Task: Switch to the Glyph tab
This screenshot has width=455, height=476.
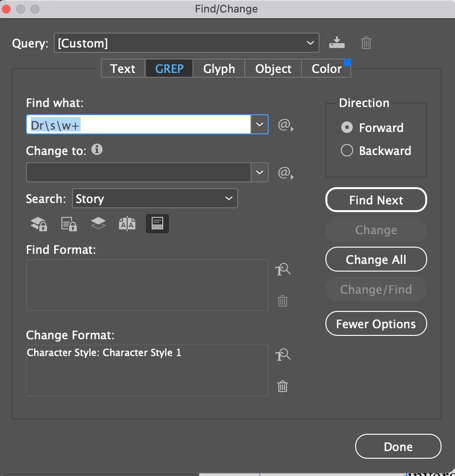Action: coord(219,69)
